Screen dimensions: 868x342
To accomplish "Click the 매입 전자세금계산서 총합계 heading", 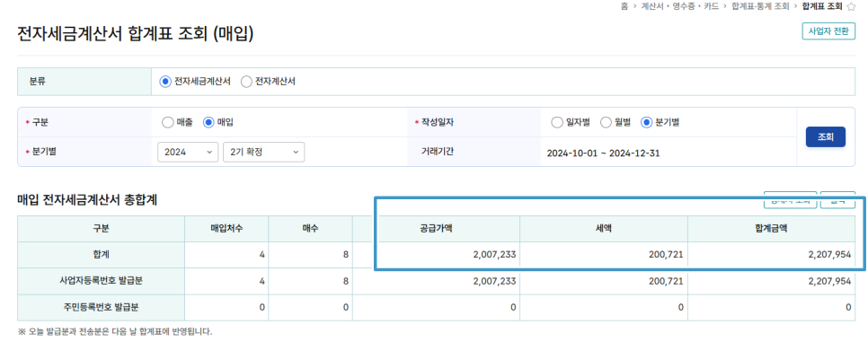I will coord(87,200).
